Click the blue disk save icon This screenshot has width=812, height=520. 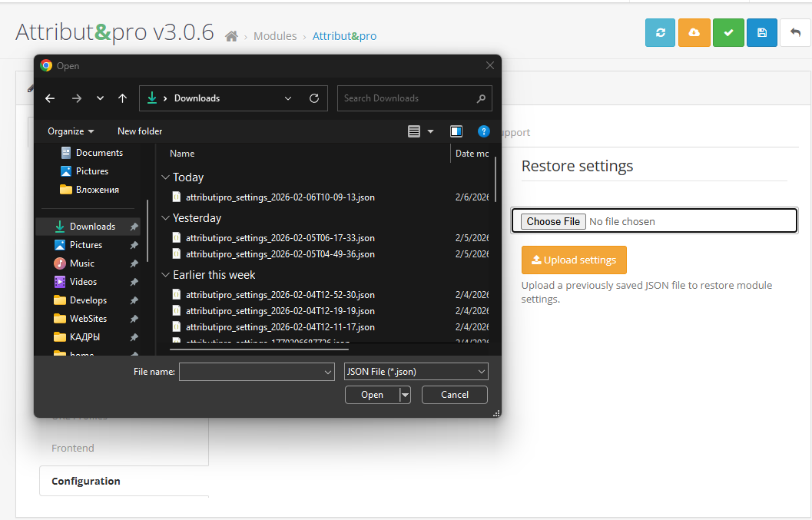pos(761,32)
